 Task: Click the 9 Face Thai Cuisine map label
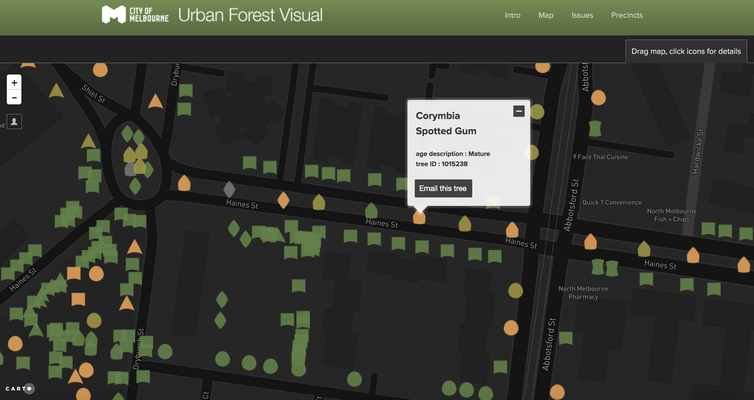click(600, 157)
